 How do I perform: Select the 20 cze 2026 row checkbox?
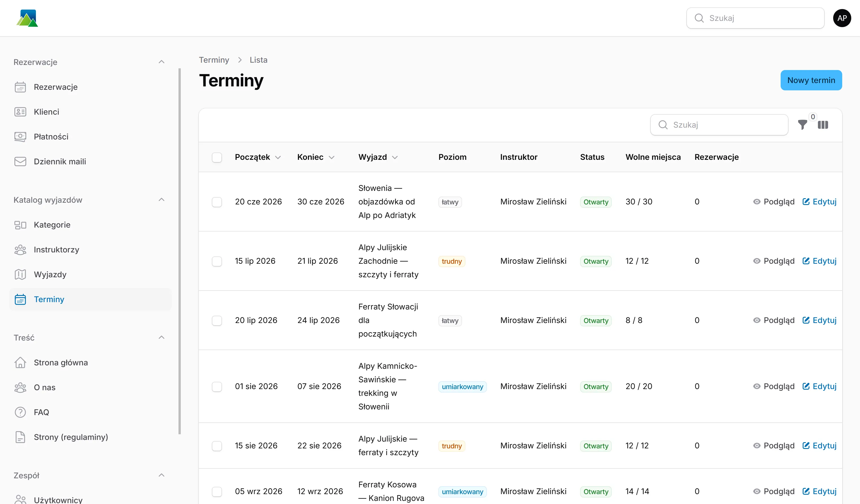(217, 202)
